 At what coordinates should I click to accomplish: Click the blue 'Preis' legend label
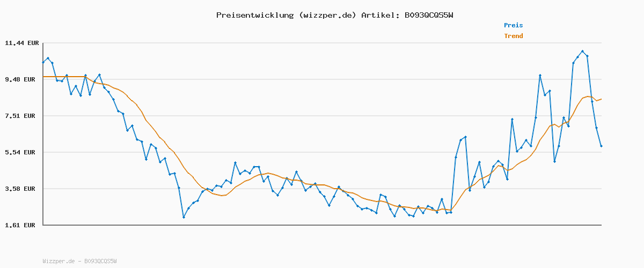pos(513,25)
